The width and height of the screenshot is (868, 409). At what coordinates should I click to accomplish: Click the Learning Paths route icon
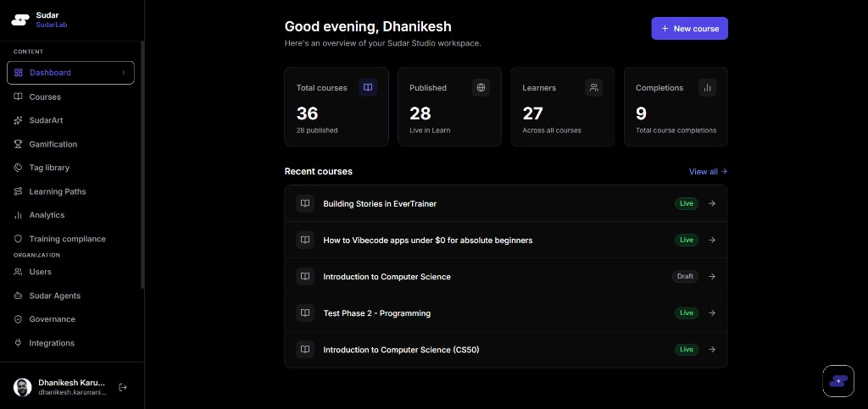click(x=19, y=191)
